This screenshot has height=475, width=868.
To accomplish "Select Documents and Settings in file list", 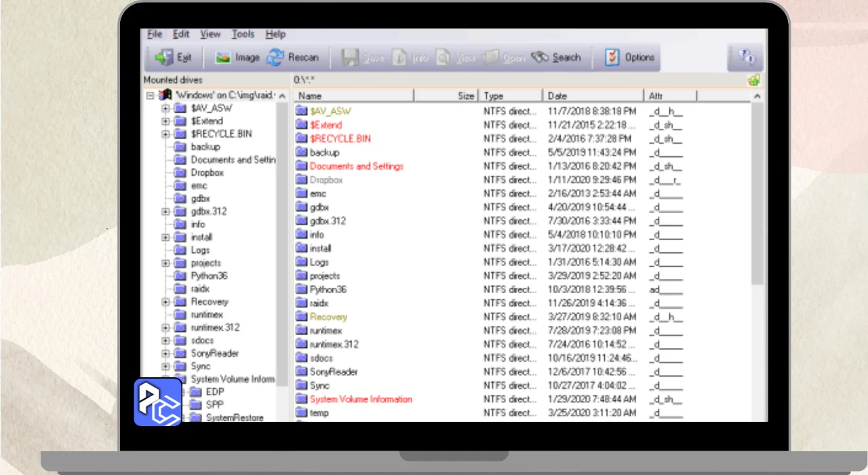I will (356, 166).
